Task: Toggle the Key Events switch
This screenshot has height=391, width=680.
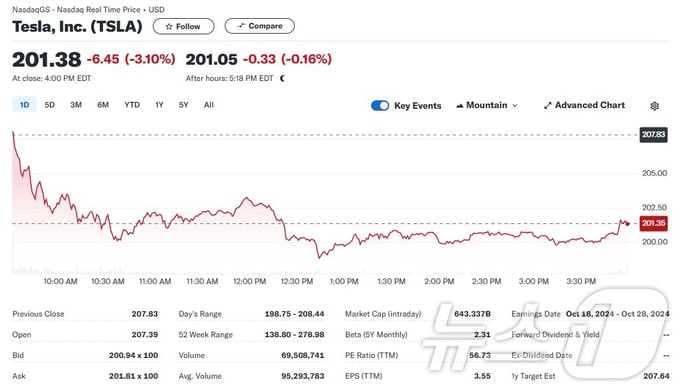Action: [380, 105]
